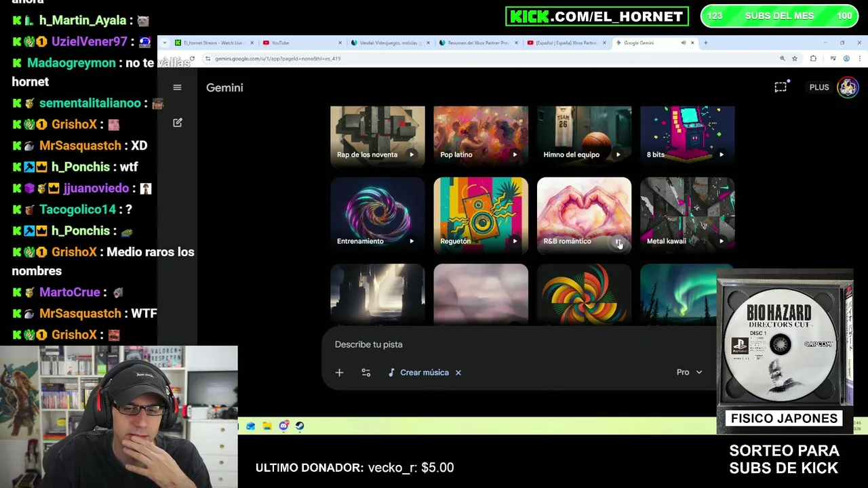Play the 8 bits track
Screen dimensions: 868x488
tap(722, 155)
